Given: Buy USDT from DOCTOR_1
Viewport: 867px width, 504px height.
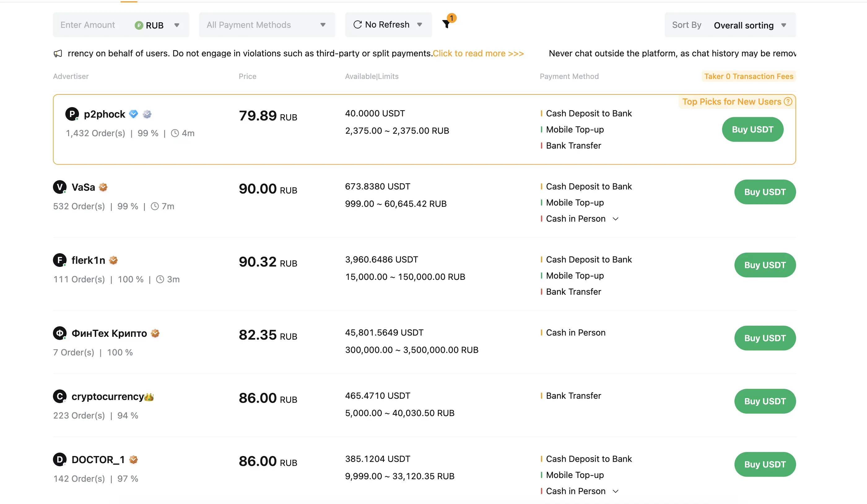Looking at the screenshot, I should point(765,464).
